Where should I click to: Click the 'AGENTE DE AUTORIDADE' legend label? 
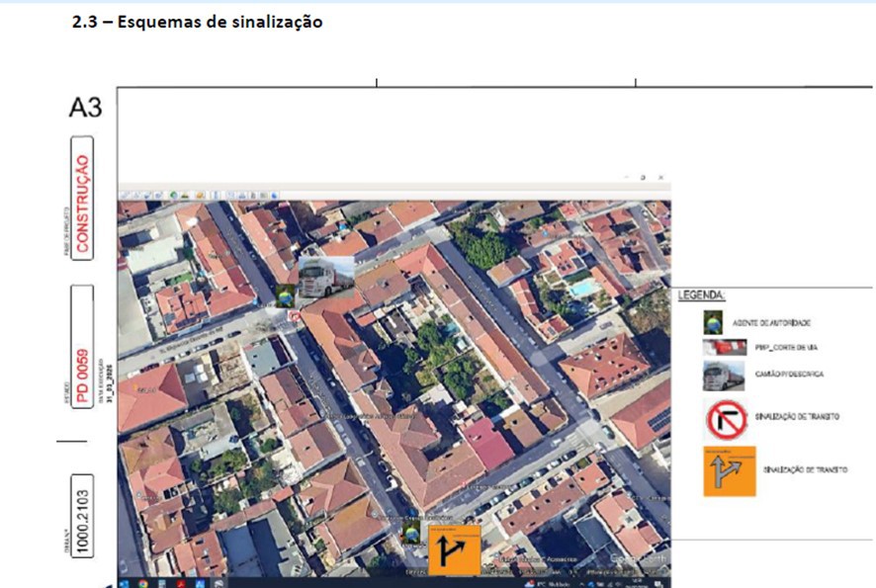pyautogui.click(x=771, y=323)
